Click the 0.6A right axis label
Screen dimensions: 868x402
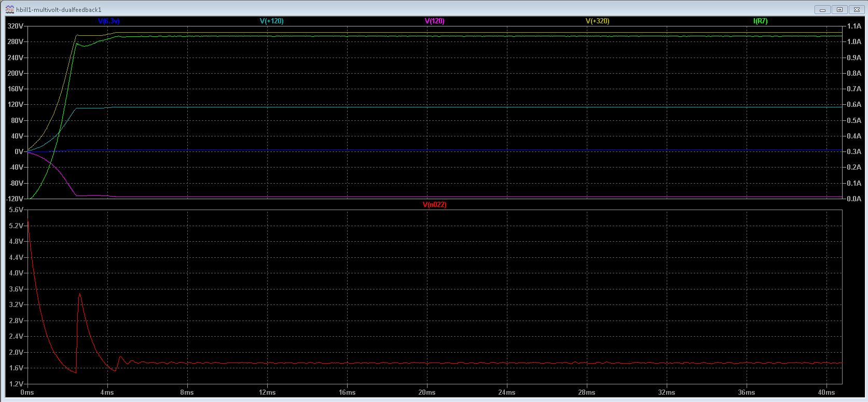[x=854, y=104]
